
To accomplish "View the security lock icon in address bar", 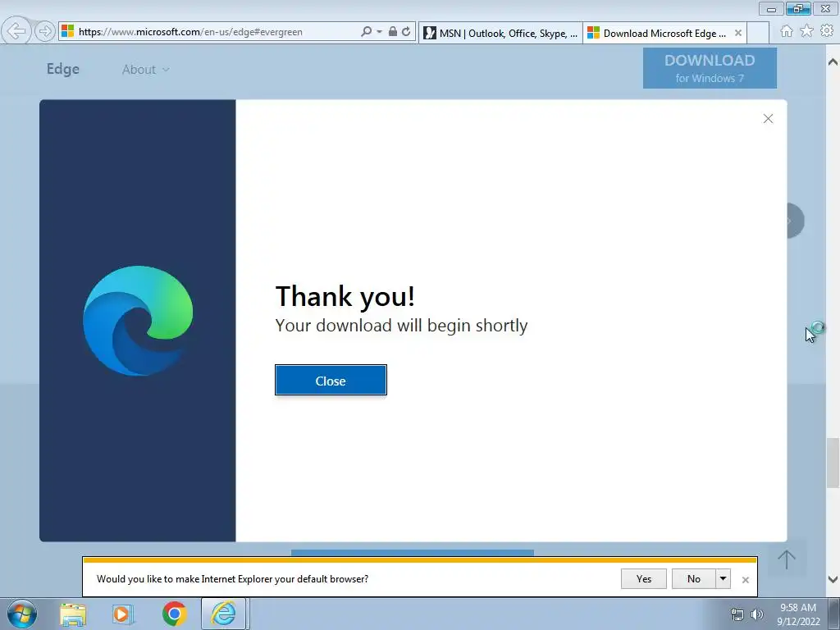I will pyautogui.click(x=393, y=32).
